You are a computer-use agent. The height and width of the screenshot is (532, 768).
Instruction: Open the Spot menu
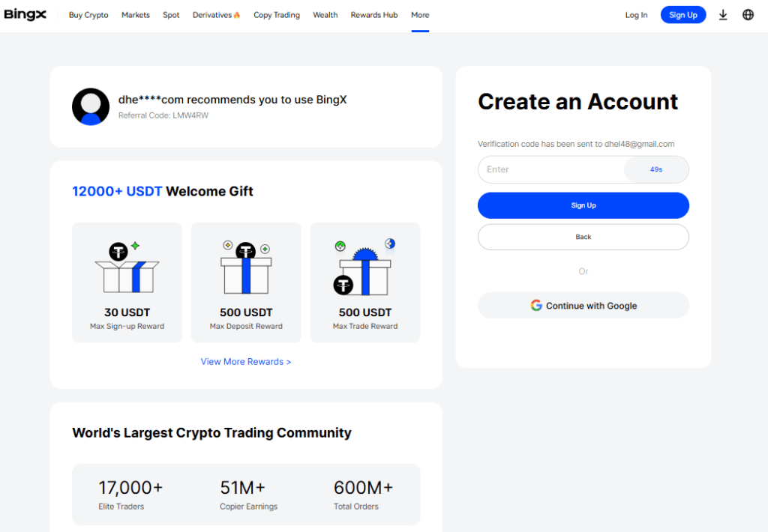click(171, 15)
